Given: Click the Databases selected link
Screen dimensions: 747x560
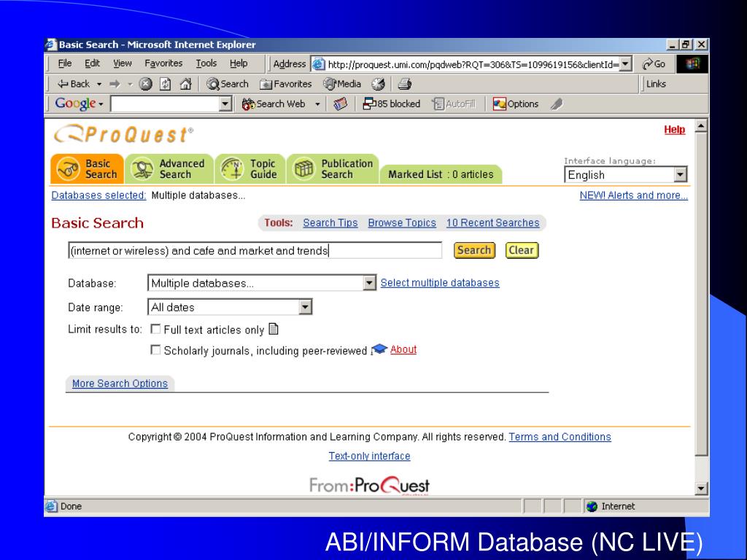Looking at the screenshot, I should 98,195.
